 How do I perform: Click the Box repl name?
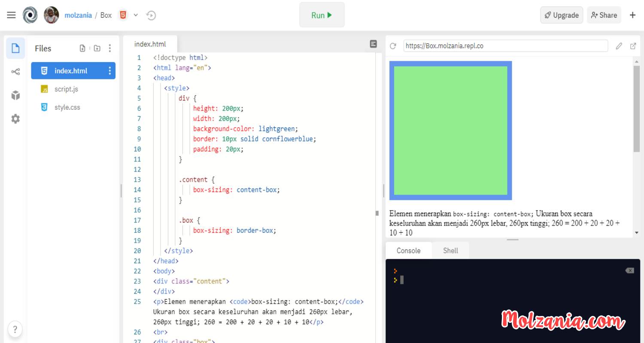click(x=106, y=15)
